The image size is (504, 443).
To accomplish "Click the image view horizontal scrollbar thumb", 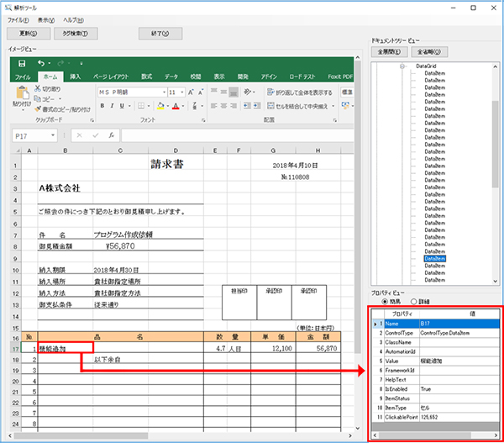I will 81,435.
